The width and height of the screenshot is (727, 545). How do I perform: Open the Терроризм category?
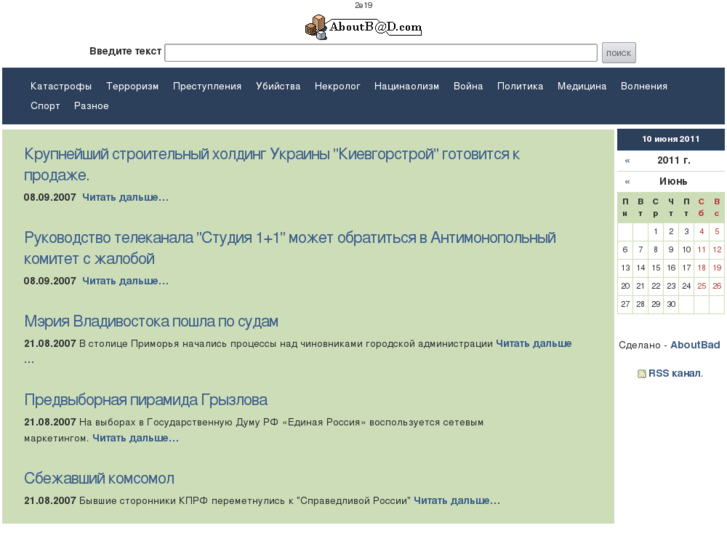click(x=132, y=86)
